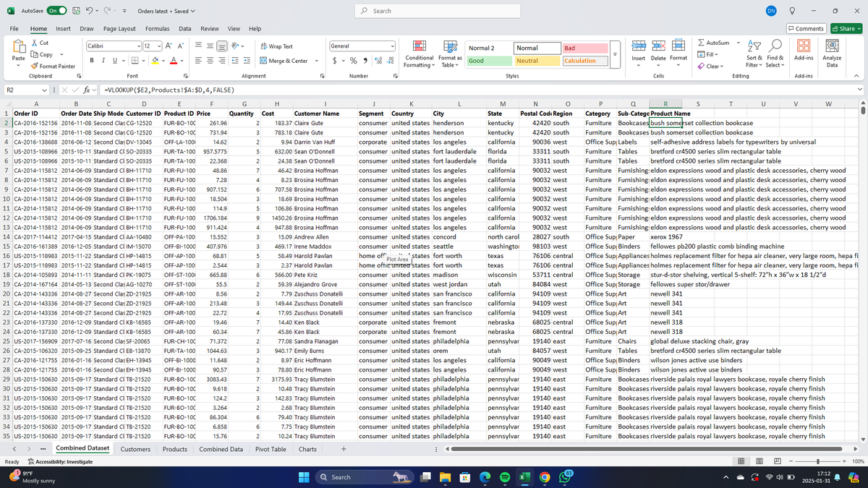Viewport: 868px width, 488px height.
Task: Apply Bold formatting from ribbon
Action: [92, 61]
